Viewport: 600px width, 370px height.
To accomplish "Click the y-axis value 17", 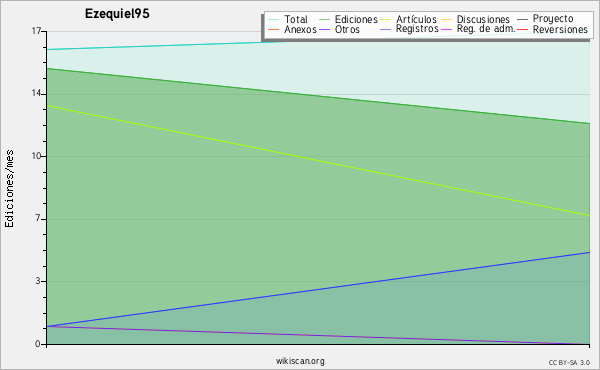I will [x=36, y=31].
